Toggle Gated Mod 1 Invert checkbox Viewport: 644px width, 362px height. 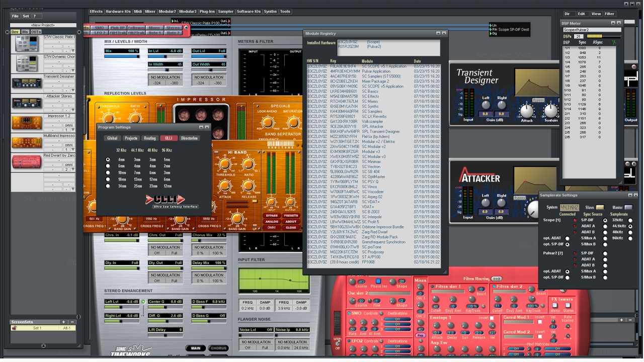point(539,322)
